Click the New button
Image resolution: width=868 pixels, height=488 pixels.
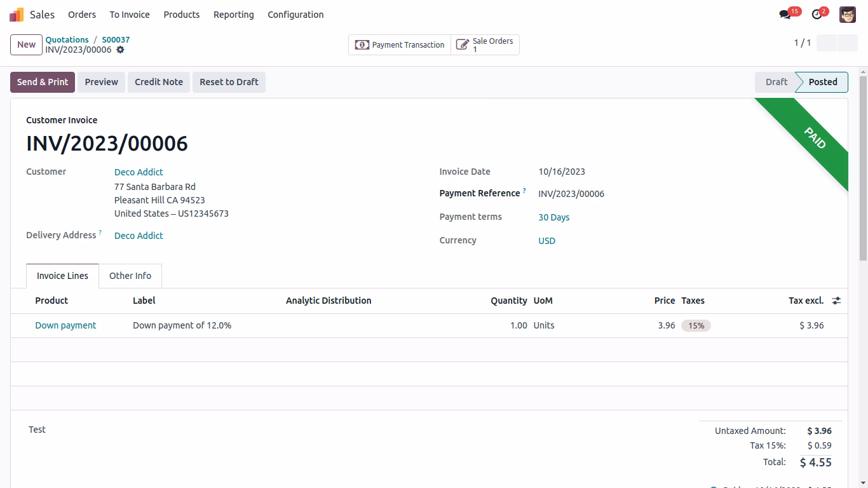26,44
